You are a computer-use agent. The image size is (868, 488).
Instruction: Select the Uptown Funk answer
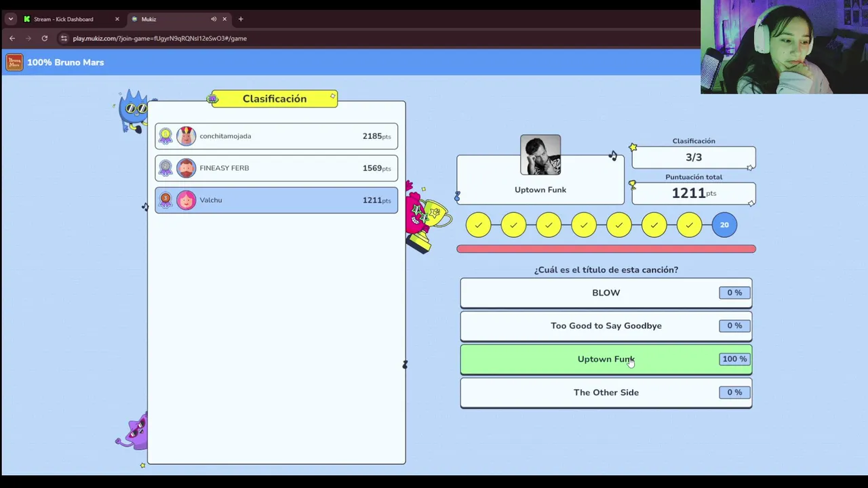(x=606, y=359)
